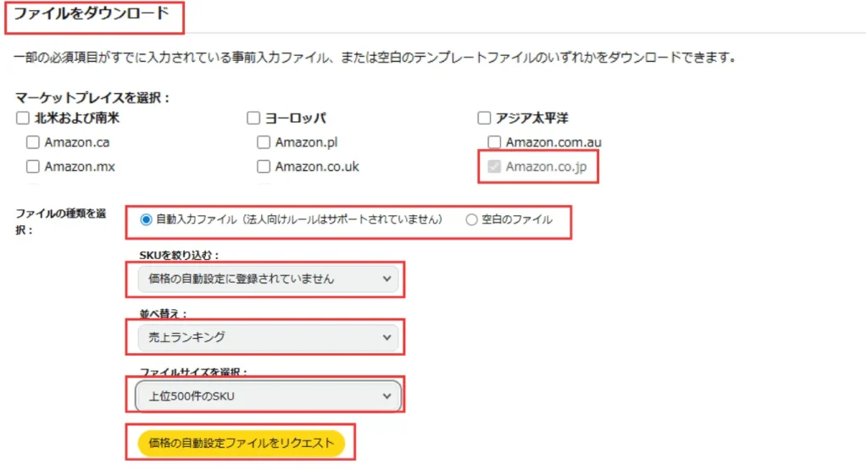Check the アジア太平洋 region checkbox
Viewport: 868px width, 470px height.
pos(484,118)
